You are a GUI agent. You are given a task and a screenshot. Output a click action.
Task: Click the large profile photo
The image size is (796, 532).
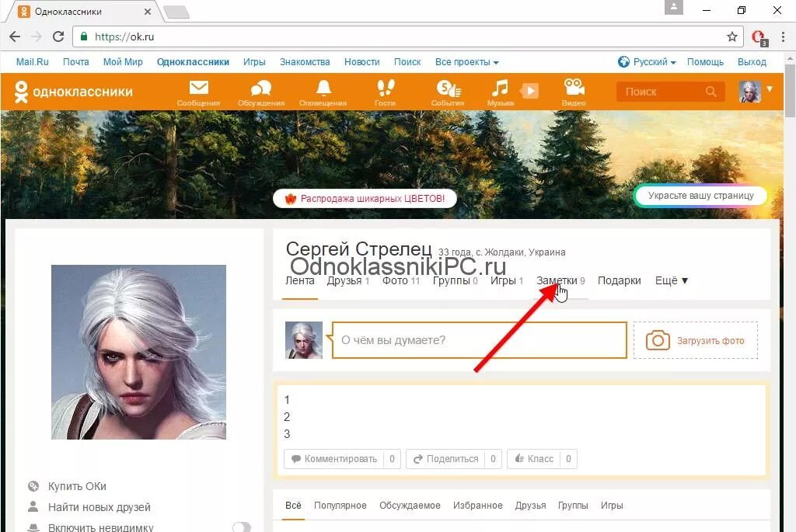coord(138,352)
